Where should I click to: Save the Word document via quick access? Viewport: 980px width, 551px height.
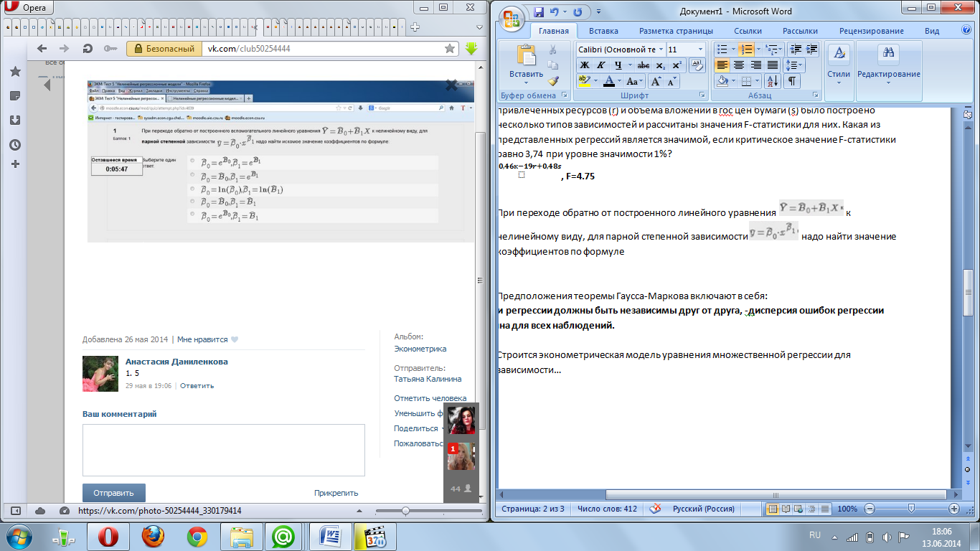pyautogui.click(x=538, y=11)
